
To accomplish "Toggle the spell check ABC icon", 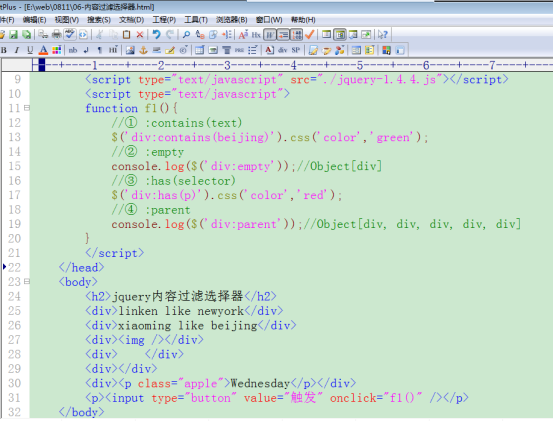I will 70,34.
